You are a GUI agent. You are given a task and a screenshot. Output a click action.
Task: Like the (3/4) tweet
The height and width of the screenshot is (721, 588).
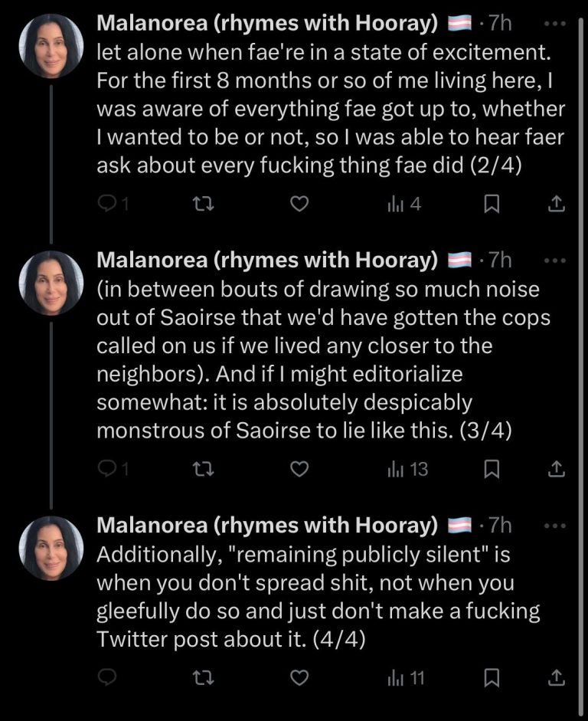[301, 468]
